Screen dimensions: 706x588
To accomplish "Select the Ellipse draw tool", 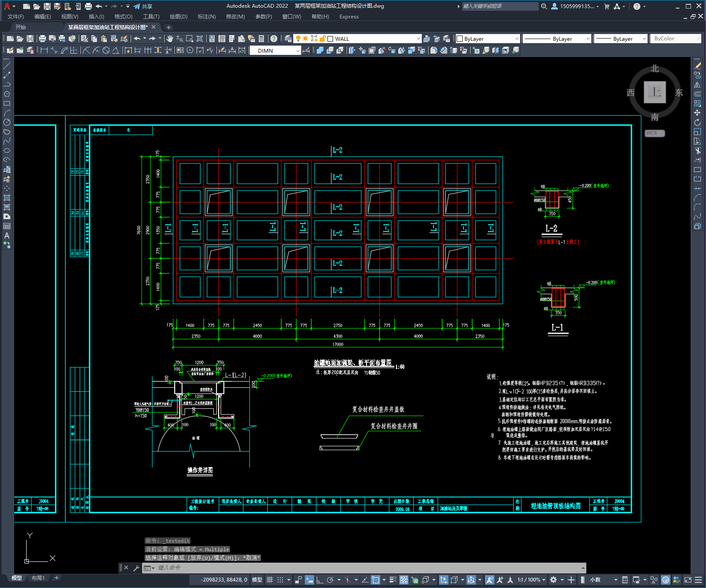I will tap(7, 151).
